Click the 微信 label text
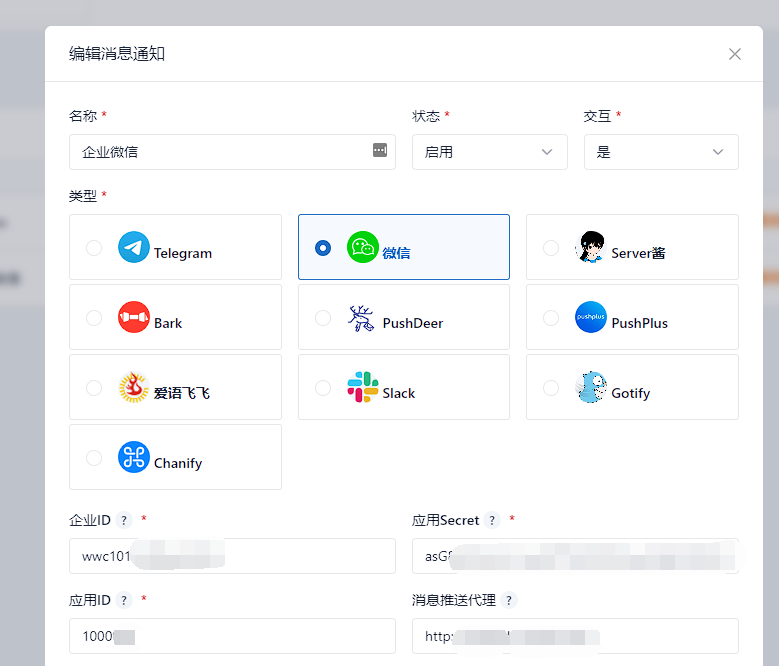Image resolution: width=779 pixels, height=666 pixels. click(x=396, y=253)
